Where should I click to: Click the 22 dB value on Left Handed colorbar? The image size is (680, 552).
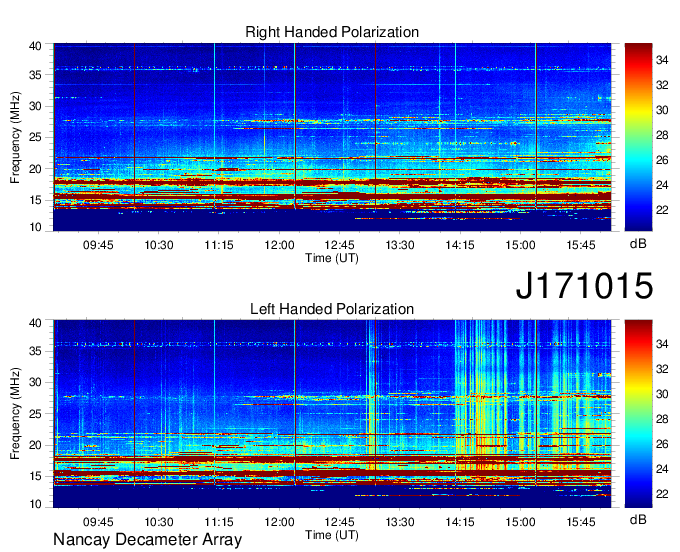pos(662,494)
